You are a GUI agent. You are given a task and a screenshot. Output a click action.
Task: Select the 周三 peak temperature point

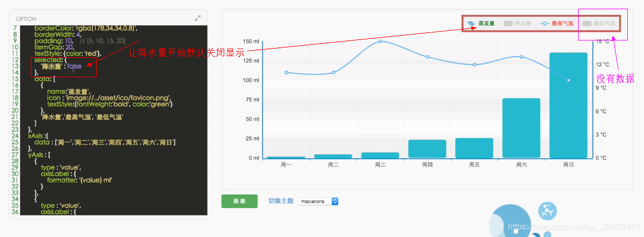[x=380, y=41]
